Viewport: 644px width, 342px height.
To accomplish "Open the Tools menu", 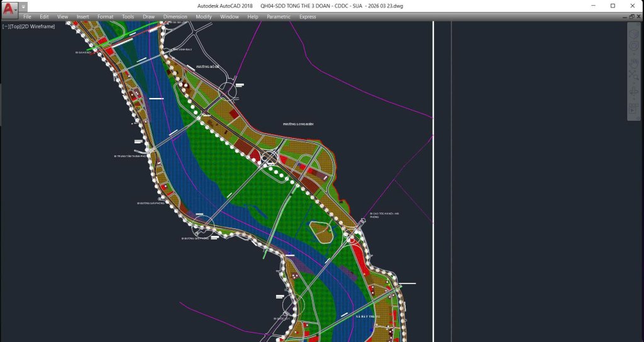I will pos(128,17).
